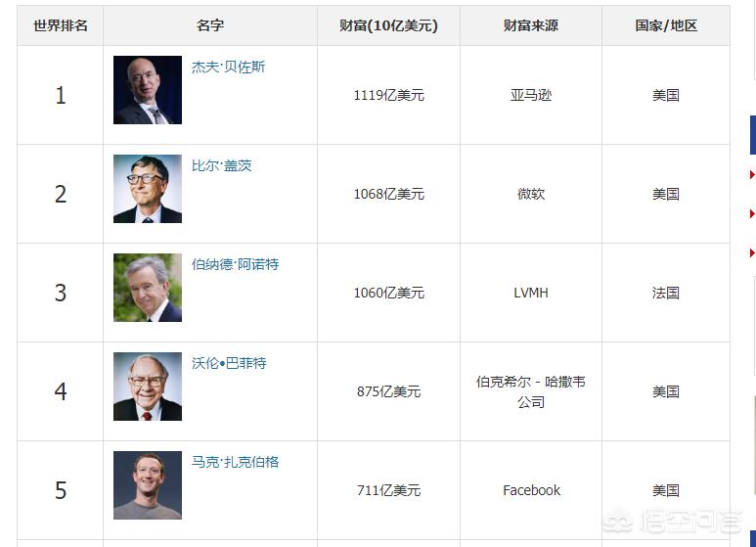Click Mark Zuckerberg portrait thumbnail
Screen dimensions: 756x547
pyautogui.click(x=148, y=485)
